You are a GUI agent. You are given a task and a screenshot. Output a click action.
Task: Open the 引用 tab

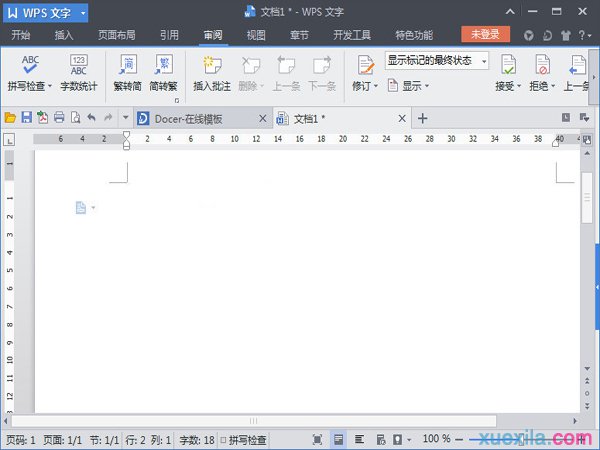170,35
